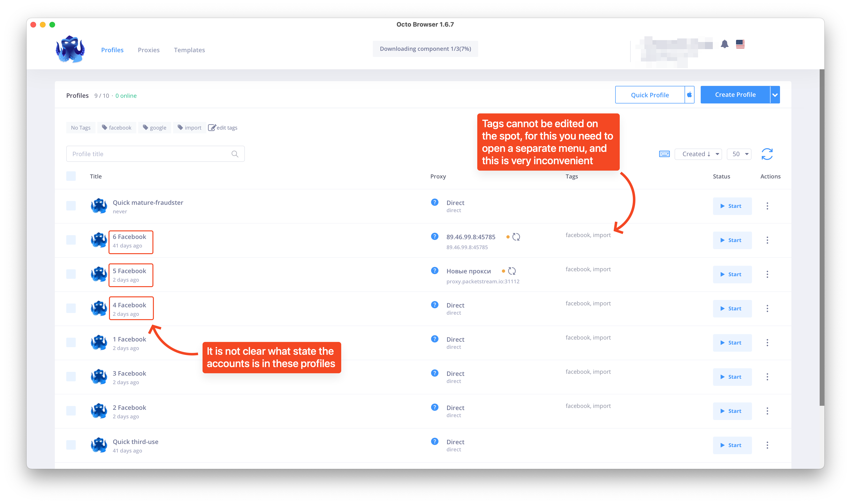Start the Quick third-use profile
Screen dimensions: 851x504
coord(732,445)
